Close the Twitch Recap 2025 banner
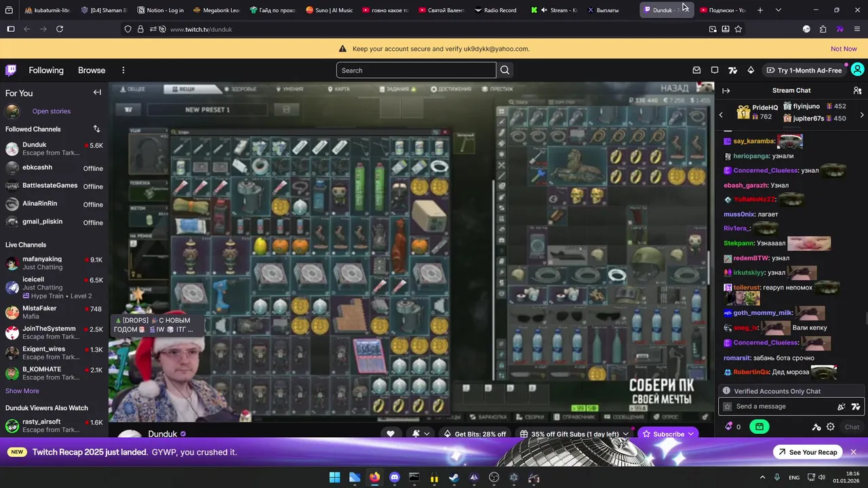 click(x=853, y=452)
